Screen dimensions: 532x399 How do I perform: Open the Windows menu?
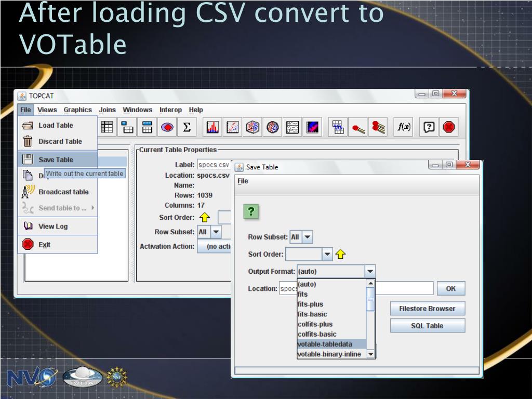pos(137,110)
